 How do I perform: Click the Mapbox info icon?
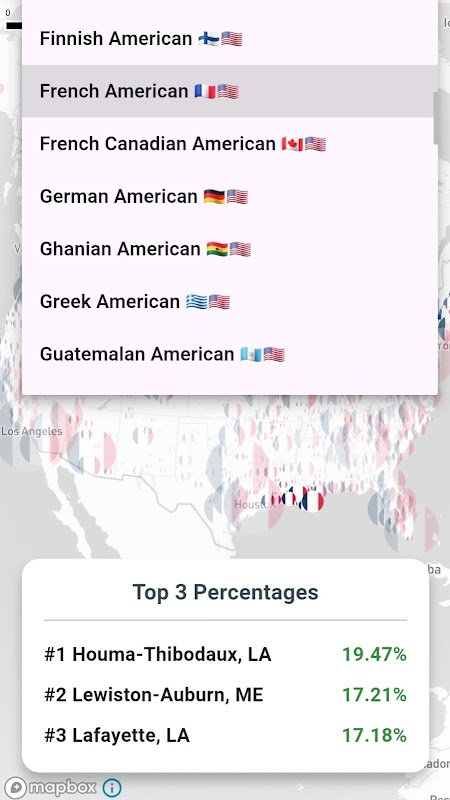coord(112,787)
